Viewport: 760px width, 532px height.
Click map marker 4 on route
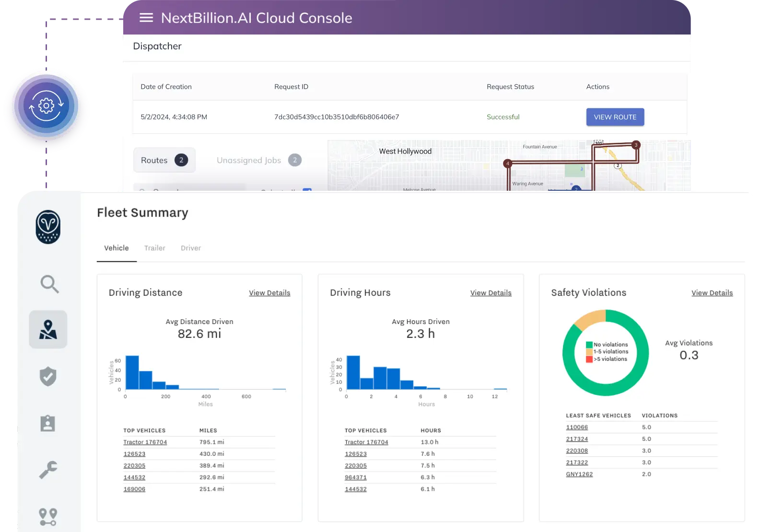507,163
